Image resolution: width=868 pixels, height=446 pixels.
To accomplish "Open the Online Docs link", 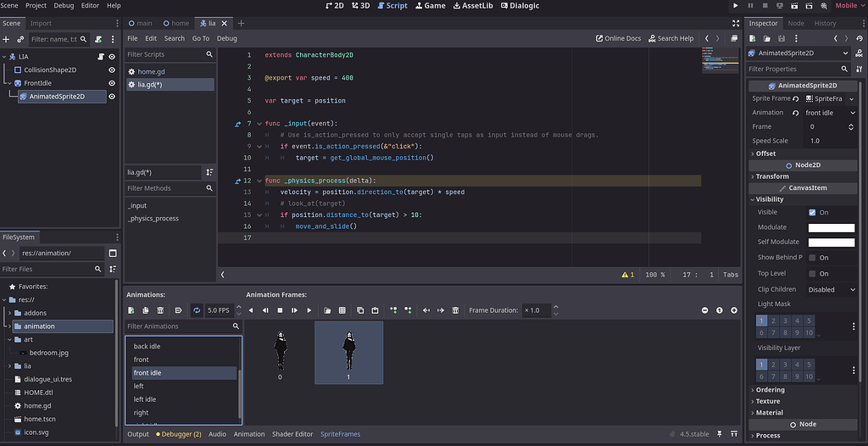I will [x=618, y=38].
